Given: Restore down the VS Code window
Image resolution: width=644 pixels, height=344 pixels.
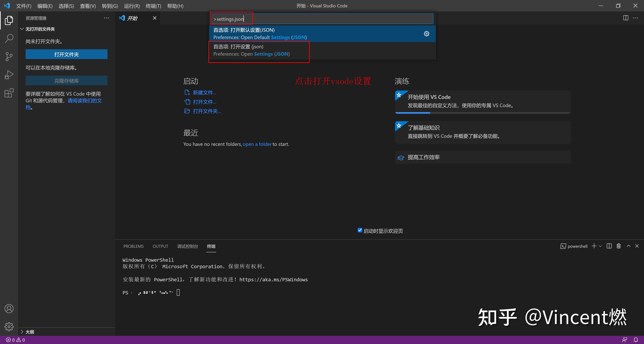Looking at the screenshot, I should point(618,6).
